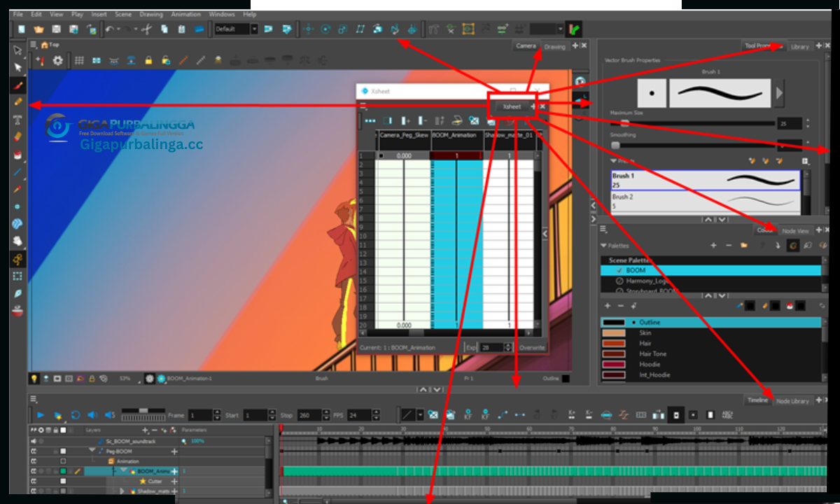This screenshot has width=840, height=504.
Task: Open Camera view settings gear icon
Action: pyautogui.click(x=57, y=61)
